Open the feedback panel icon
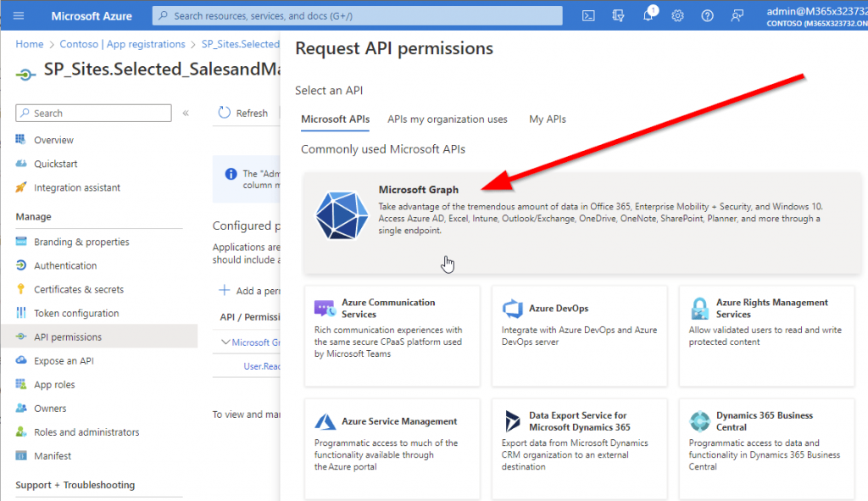The image size is (868, 501). (x=737, y=14)
